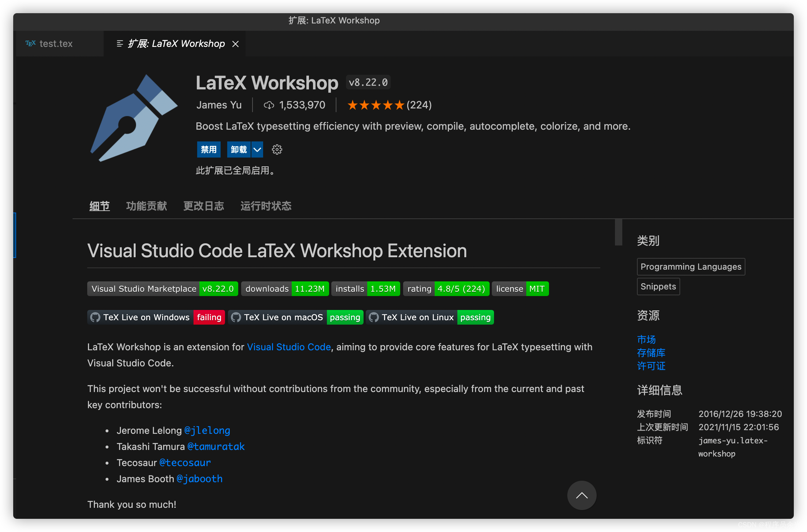The height and width of the screenshot is (532, 807).
Task: Click the LaTeX Workshop pen logo
Action: click(134, 118)
